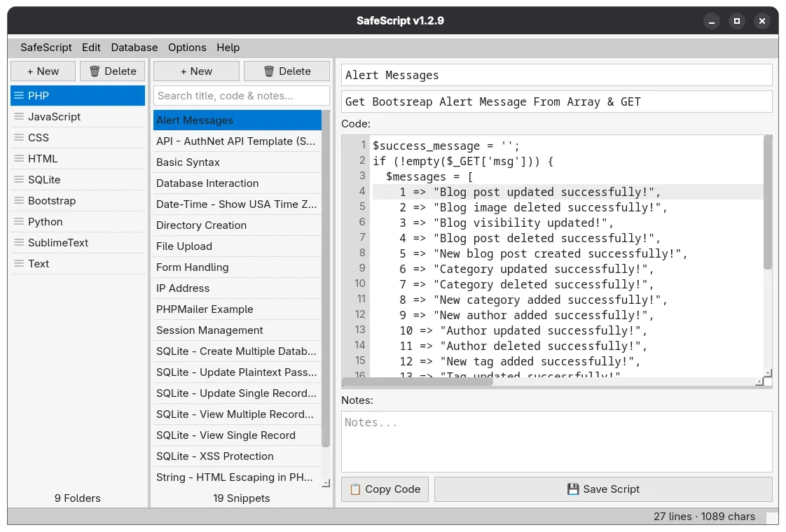Open SQLite - Update Plaintext Pass... snippet
Screen dimensions: 786x532
pyautogui.click(x=237, y=372)
